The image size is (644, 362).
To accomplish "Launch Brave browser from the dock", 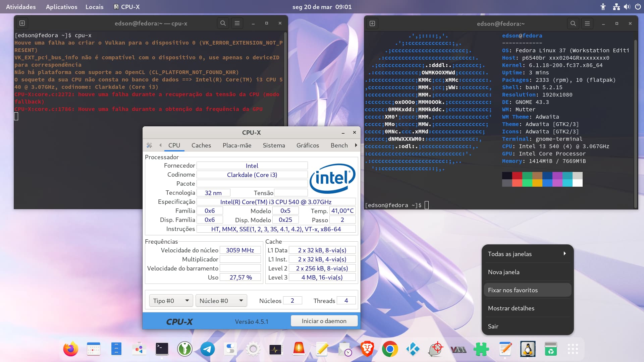I will coord(367,349).
